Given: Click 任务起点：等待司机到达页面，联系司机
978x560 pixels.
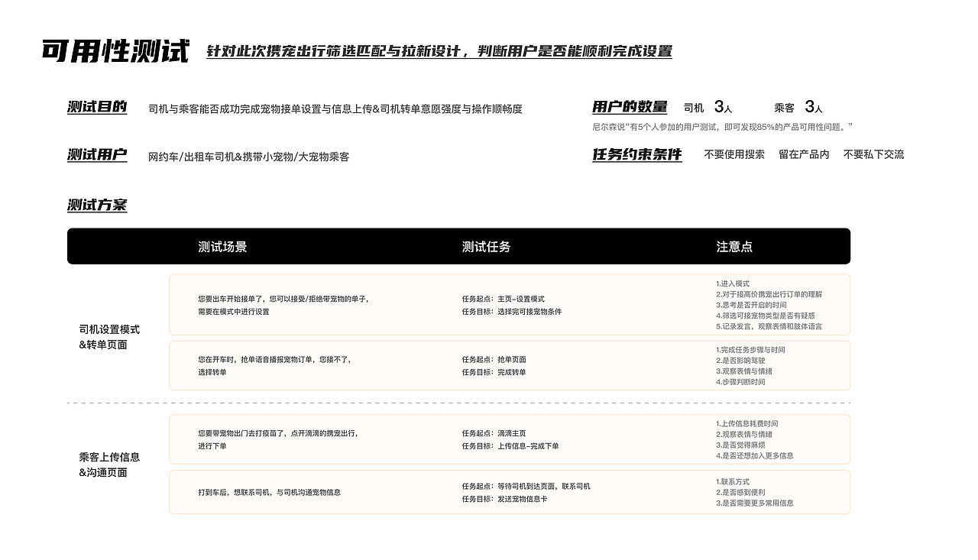Looking at the screenshot, I should pos(526,486).
